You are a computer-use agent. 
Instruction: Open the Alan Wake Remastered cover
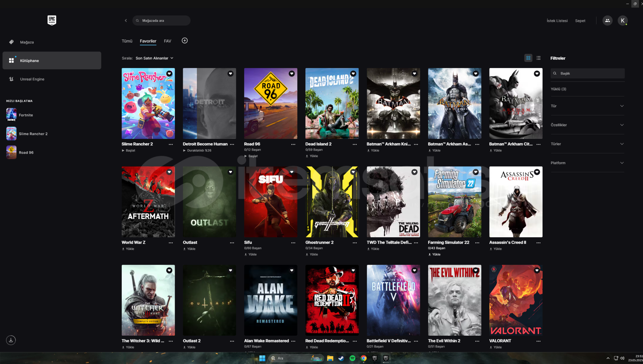pyautogui.click(x=270, y=300)
